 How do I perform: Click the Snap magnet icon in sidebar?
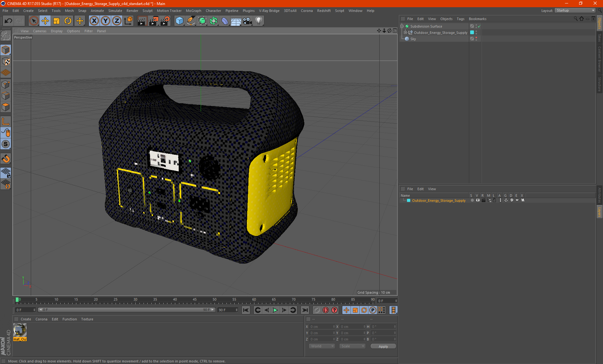tap(6, 159)
